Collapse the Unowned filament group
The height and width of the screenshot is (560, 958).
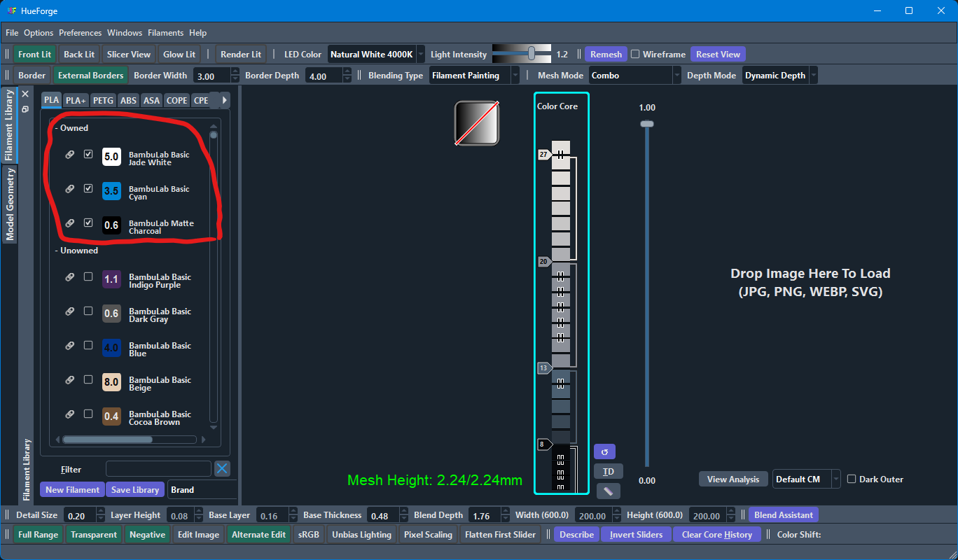point(76,251)
